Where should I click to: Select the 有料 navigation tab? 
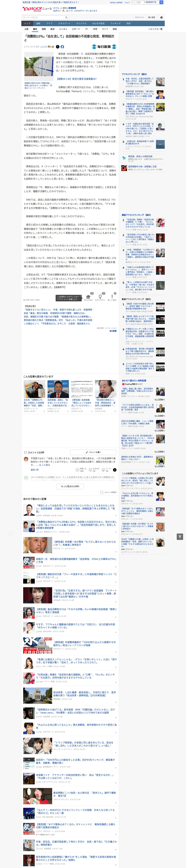pos(128,24)
